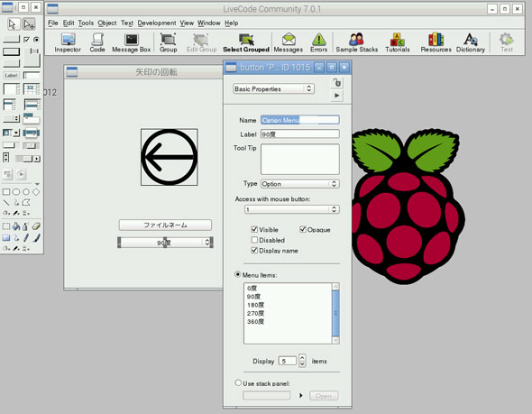Image resolution: width=532 pixels, height=414 pixels.
Task: Open the Code editor toolbar icon
Action: pos(97,43)
